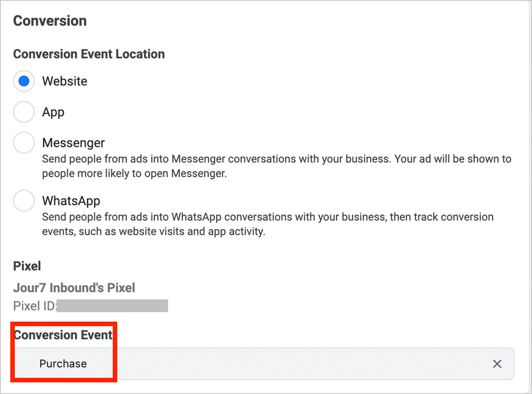Click the Jour7 Inbound's Pixel name

(x=74, y=288)
